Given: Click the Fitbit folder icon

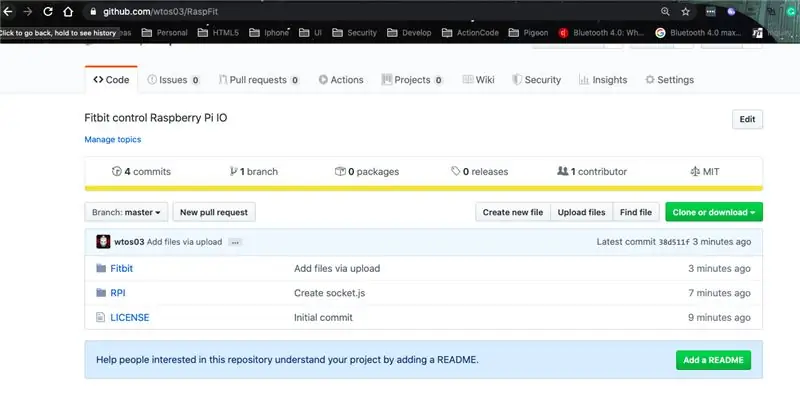Looking at the screenshot, I should (101, 268).
